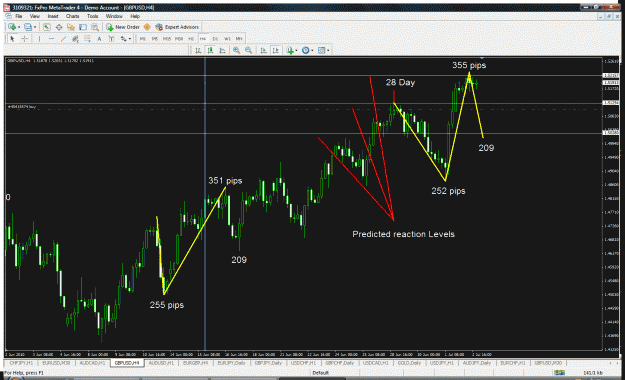Expand the Profiles dropdown arrow
This screenshot has height=380, width=625.
coord(35,27)
